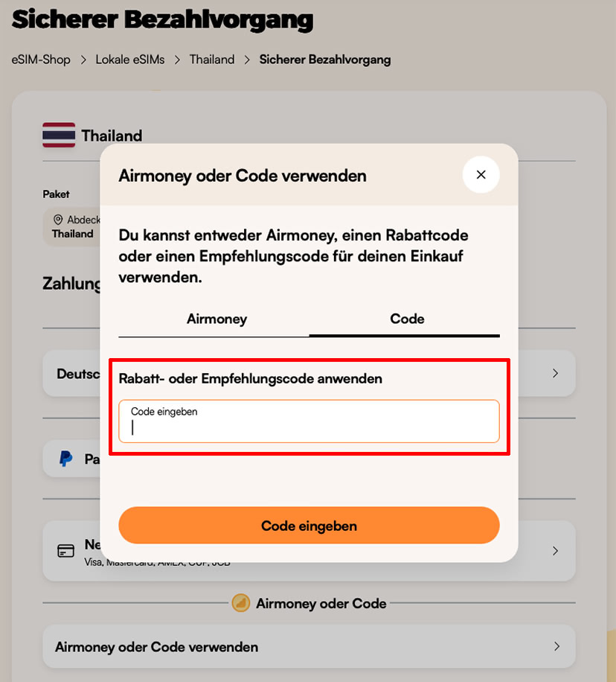The height and width of the screenshot is (682, 616).
Task: Click the Thailand flag icon
Action: coord(58,135)
